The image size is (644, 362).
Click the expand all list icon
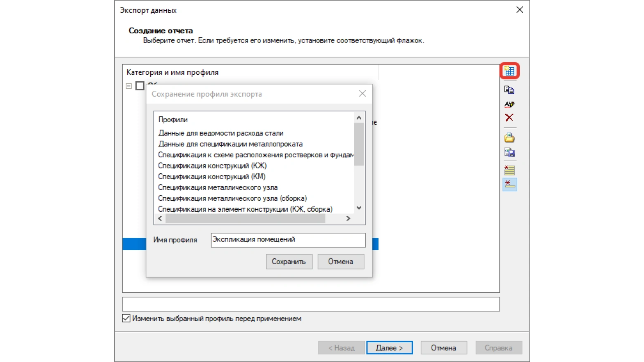click(509, 170)
